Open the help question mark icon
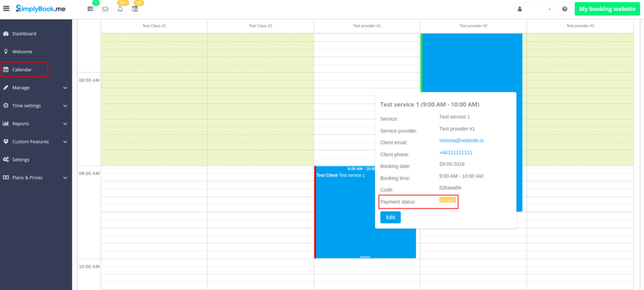Image resolution: width=644 pixels, height=290 pixels. coord(565,9)
